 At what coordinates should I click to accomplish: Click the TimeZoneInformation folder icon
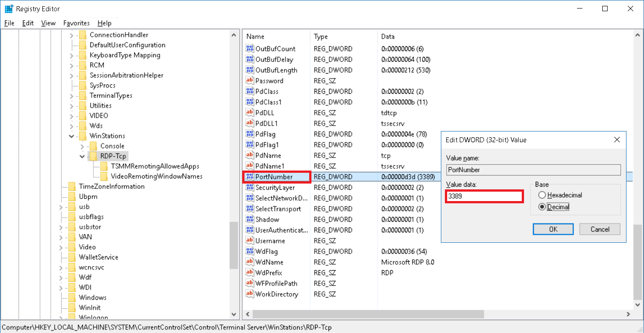pyautogui.click(x=72, y=186)
